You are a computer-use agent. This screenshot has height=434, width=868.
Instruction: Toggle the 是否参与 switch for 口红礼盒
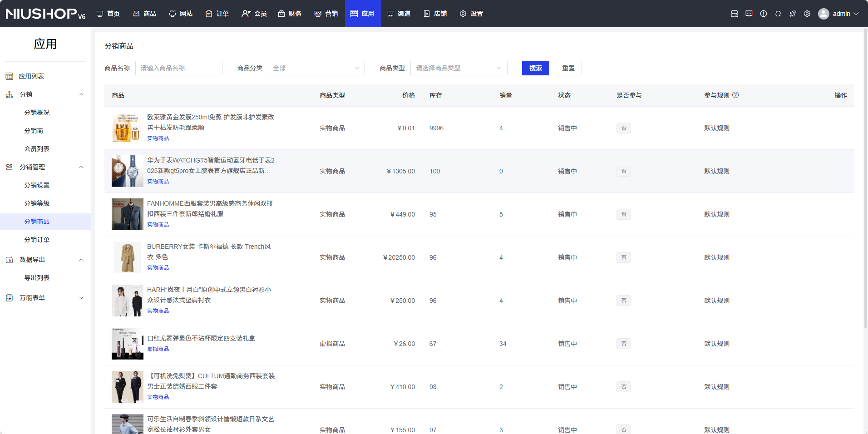point(623,344)
